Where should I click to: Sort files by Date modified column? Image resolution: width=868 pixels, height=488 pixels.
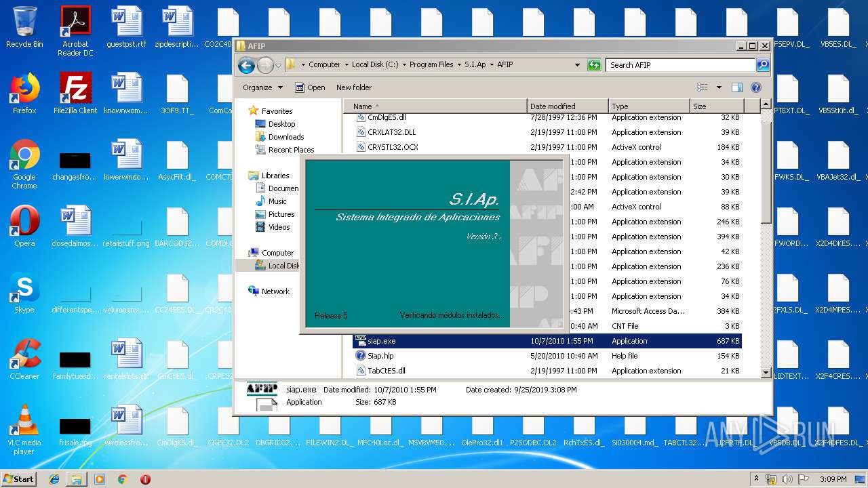(x=568, y=106)
